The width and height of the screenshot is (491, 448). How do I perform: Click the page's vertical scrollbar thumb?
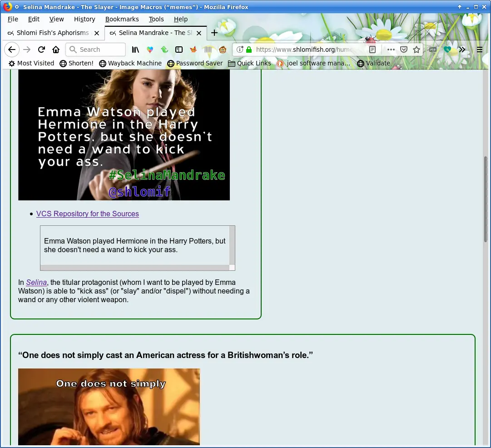tap(486, 199)
